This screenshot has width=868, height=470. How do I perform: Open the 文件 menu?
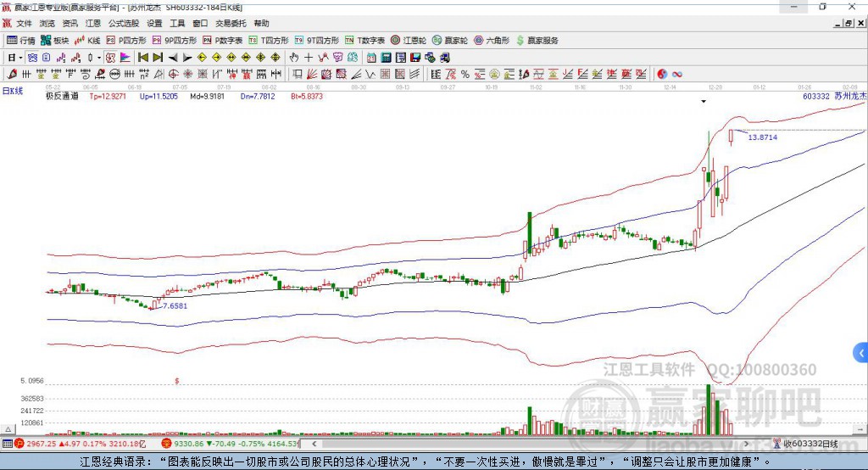[x=24, y=23]
